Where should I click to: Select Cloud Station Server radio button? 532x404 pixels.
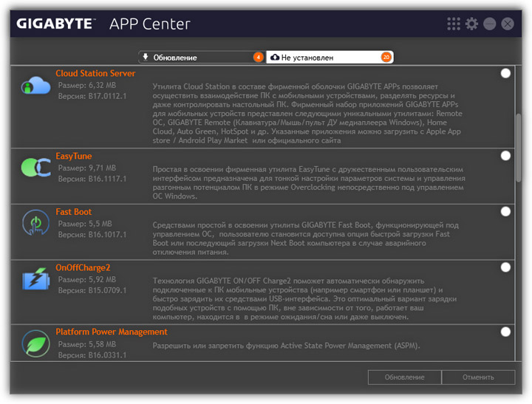pyautogui.click(x=505, y=73)
